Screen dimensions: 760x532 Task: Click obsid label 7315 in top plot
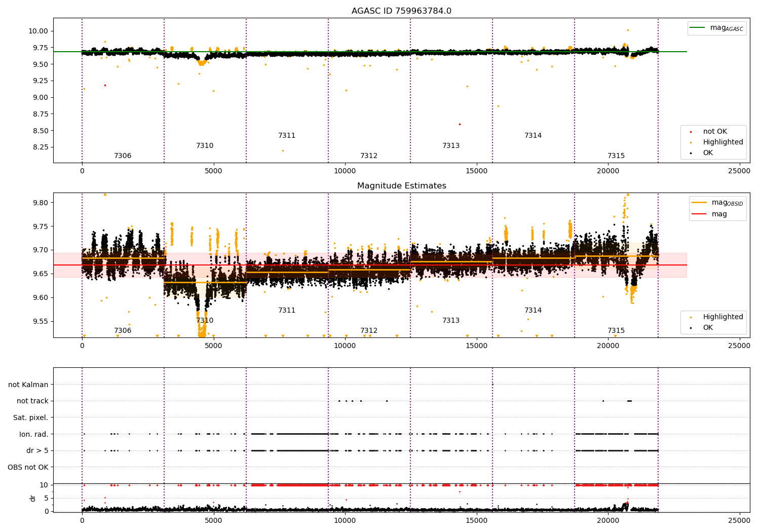tap(616, 156)
